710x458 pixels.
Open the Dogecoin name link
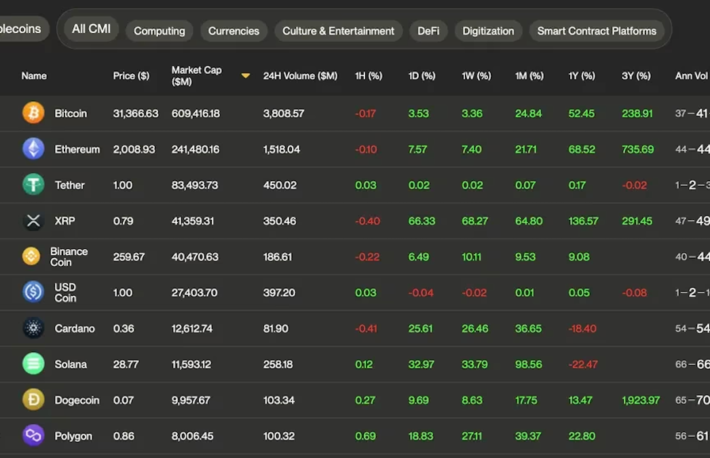77,400
